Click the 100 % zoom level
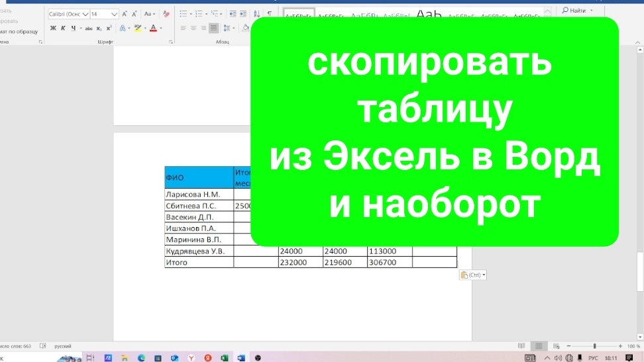This screenshot has width=644, height=362. tap(634, 346)
